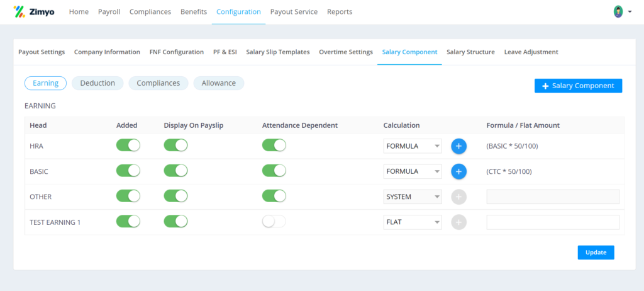Click the grey plus button in OTHER row
This screenshot has height=291, width=644.
(x=458, y=197)
